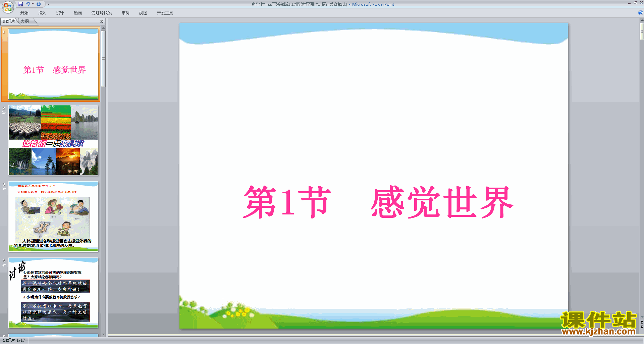Select slide 4 thumbnail 讨论
644x344 pixels.
click(x=53, y=293)
